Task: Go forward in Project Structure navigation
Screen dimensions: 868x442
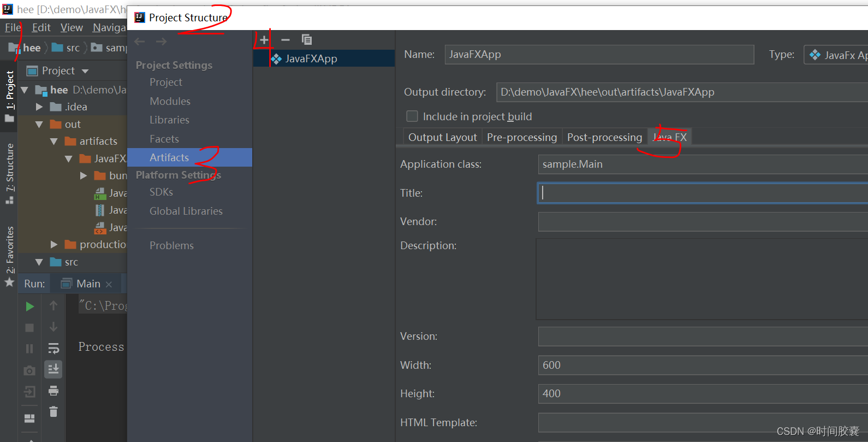Action: 161,42
